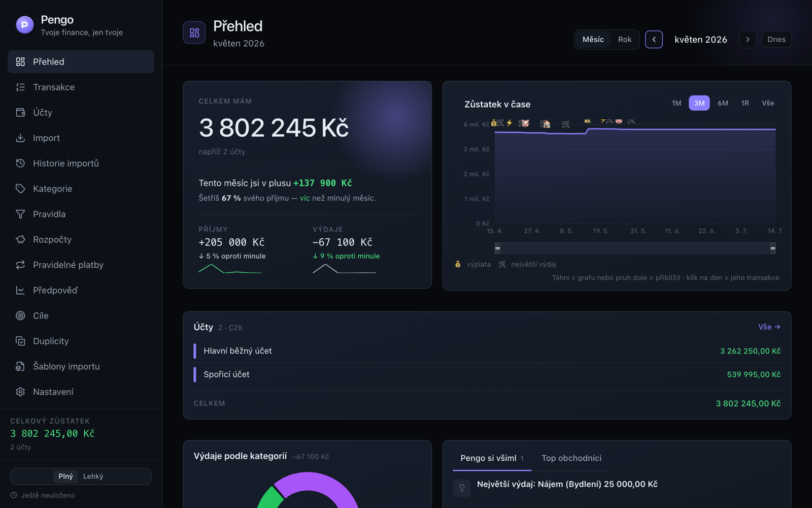Viewport: 812px width, 508px height.
Task: Expand all accounts via Vše arrow link
Action: pyautogui.click(x=769, y=327)
